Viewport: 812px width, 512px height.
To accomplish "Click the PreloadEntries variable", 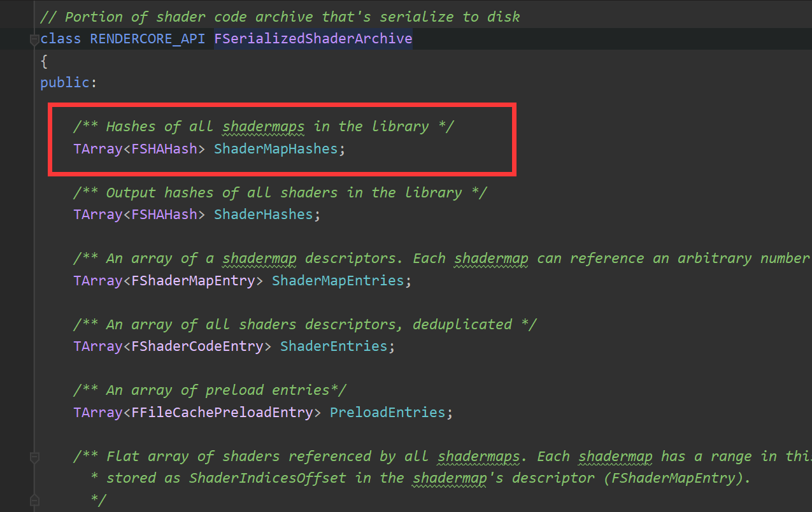I will pos(387,413).
